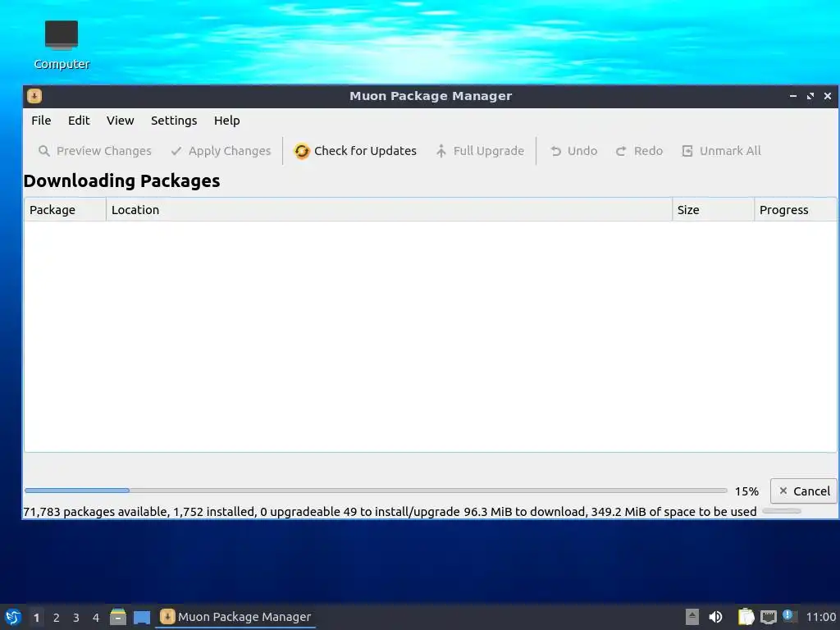Switch to workspace 4 in the pager
The height and width of the screenshot is (630, 840).
[96, 618]
